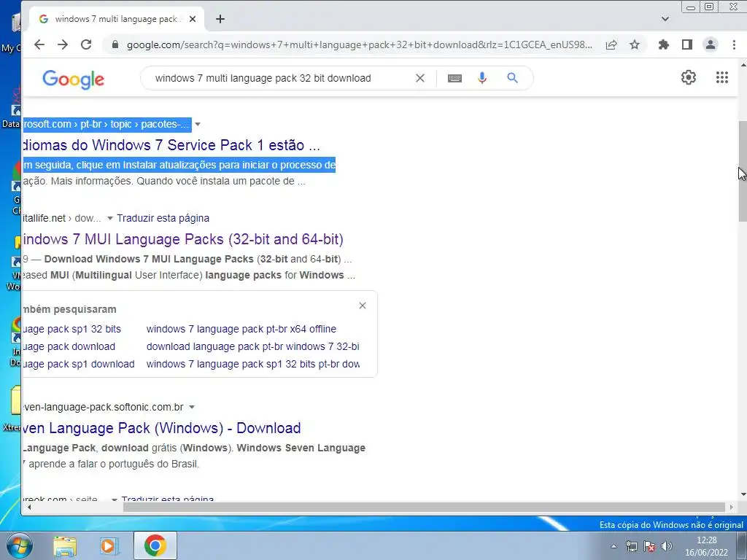The width and height of the screenshot is (747, 560).
Task: Open Google quick settings gear
Action: [689, 77]
